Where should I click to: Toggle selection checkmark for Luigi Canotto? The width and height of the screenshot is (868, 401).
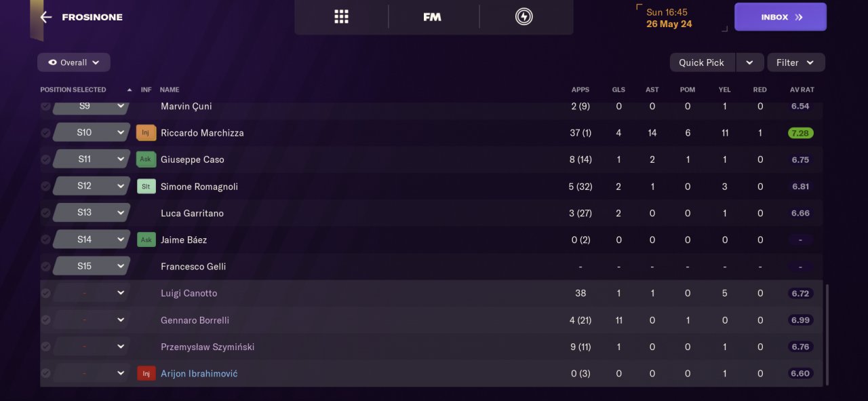[45, 293]
